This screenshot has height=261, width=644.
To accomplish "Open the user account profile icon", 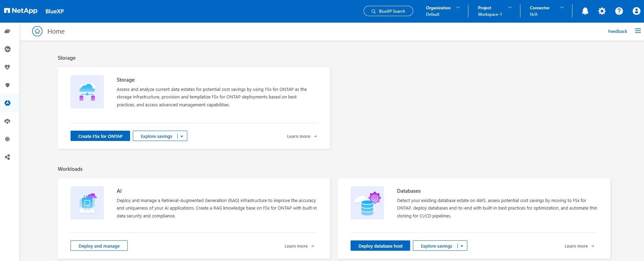I will pos(636,11).
